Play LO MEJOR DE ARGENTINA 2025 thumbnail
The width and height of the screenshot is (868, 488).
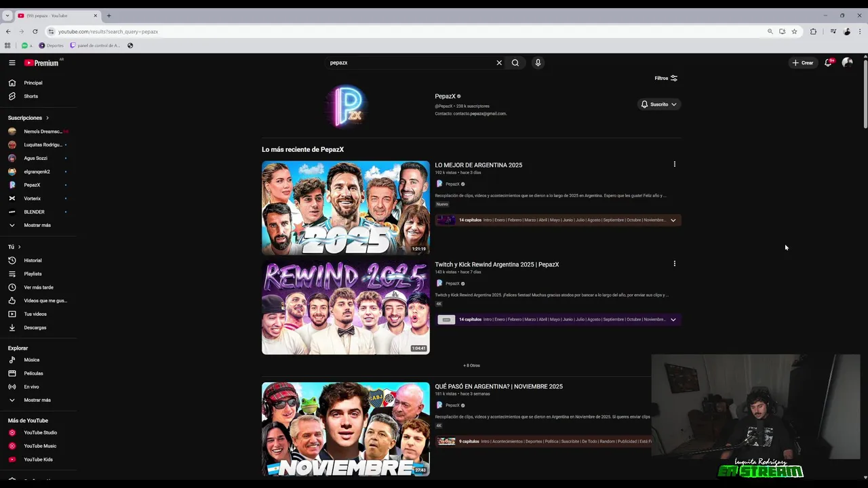tap(346, 207)
